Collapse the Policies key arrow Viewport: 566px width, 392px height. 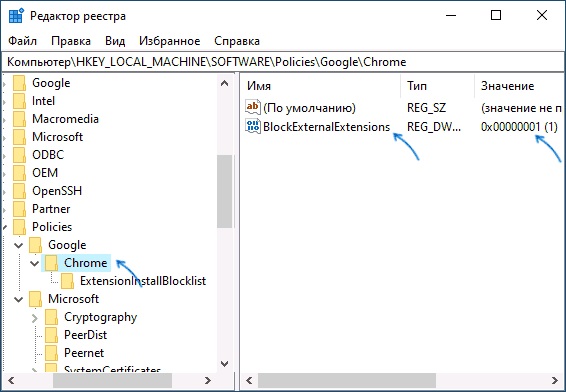tap(5, 227)
